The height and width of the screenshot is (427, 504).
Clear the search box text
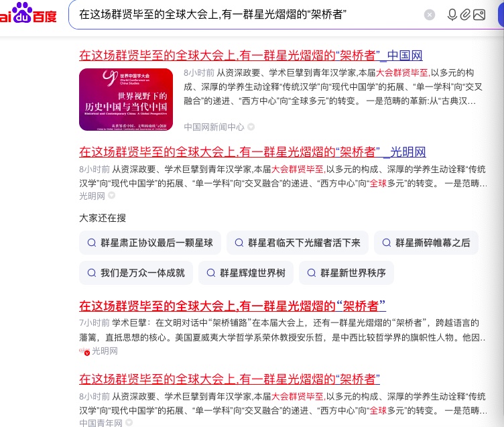pos(430,15)
